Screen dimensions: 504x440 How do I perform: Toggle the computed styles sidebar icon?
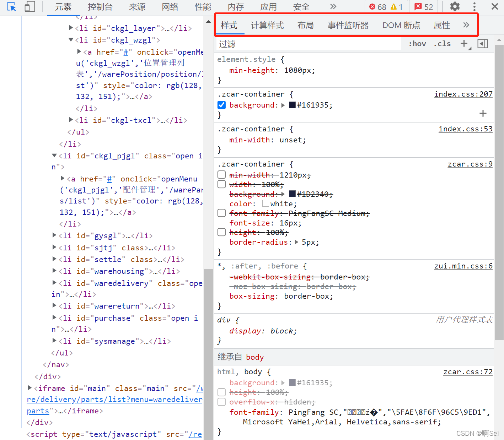click(x=482, y=44)
